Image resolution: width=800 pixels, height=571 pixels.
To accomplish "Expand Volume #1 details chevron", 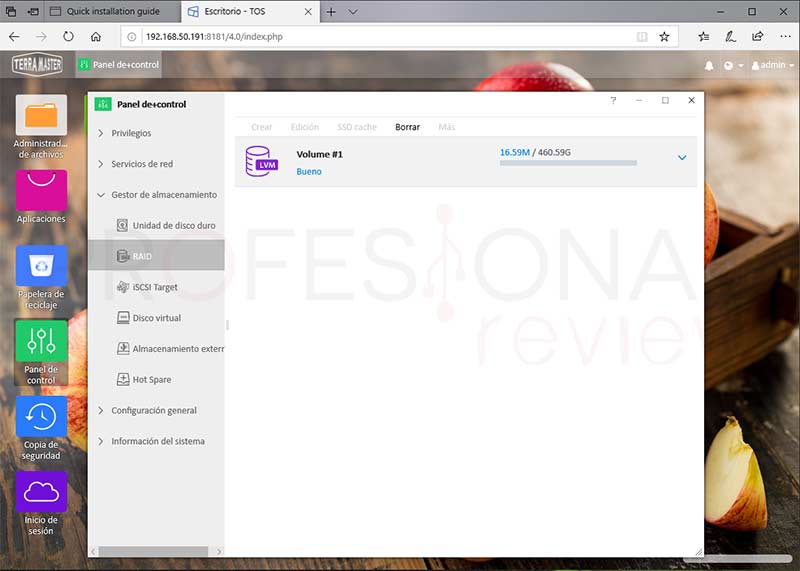I will click(682, 158).
